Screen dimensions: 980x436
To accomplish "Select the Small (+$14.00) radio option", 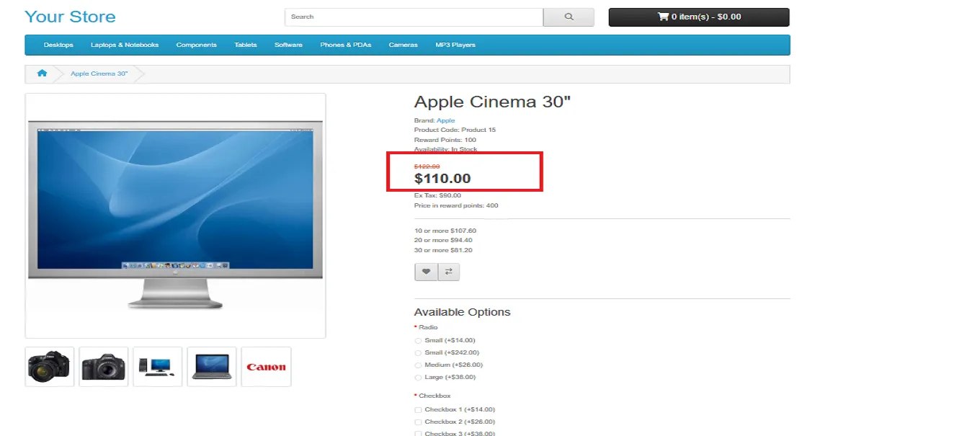I will pos(418,340).
